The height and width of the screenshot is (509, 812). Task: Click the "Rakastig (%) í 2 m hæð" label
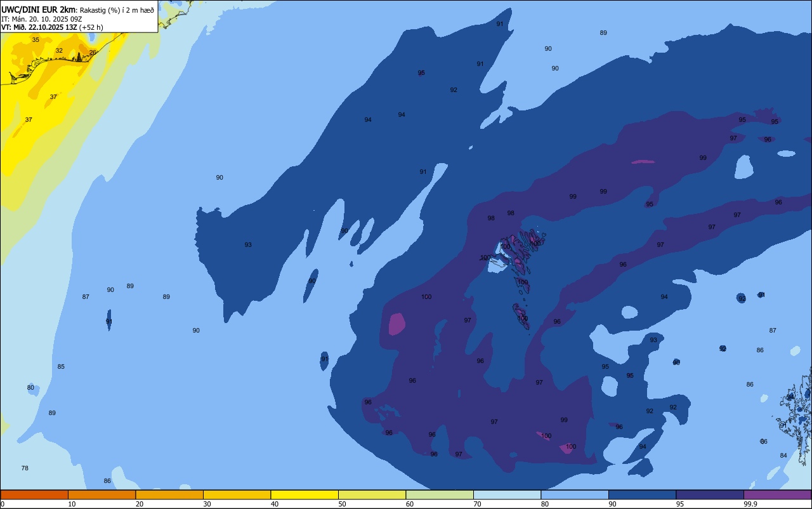117,10
